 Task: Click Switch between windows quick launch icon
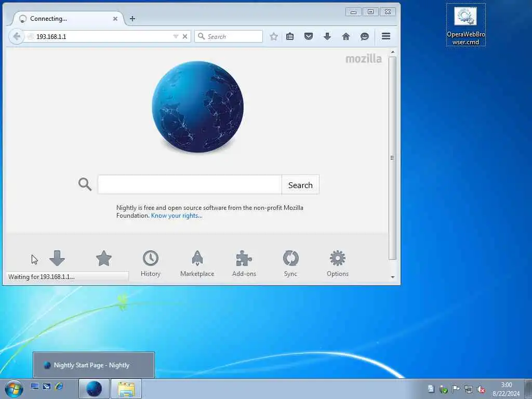pyautogui.click(x=46, y=386)
